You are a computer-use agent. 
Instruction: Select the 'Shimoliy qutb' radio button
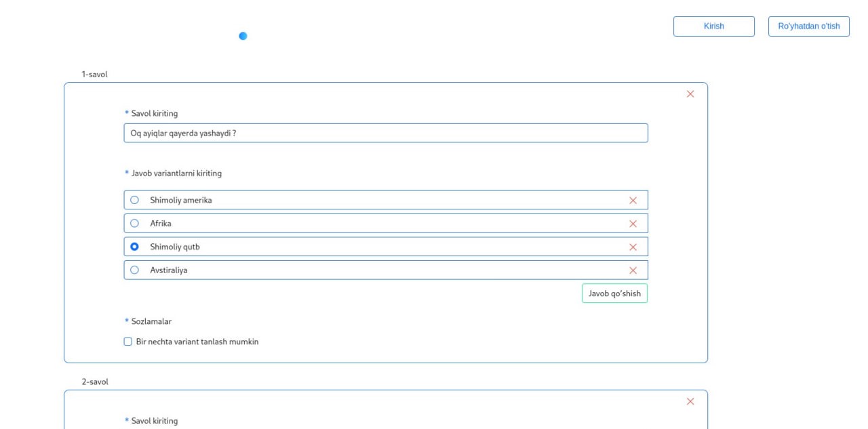[134, 247]
